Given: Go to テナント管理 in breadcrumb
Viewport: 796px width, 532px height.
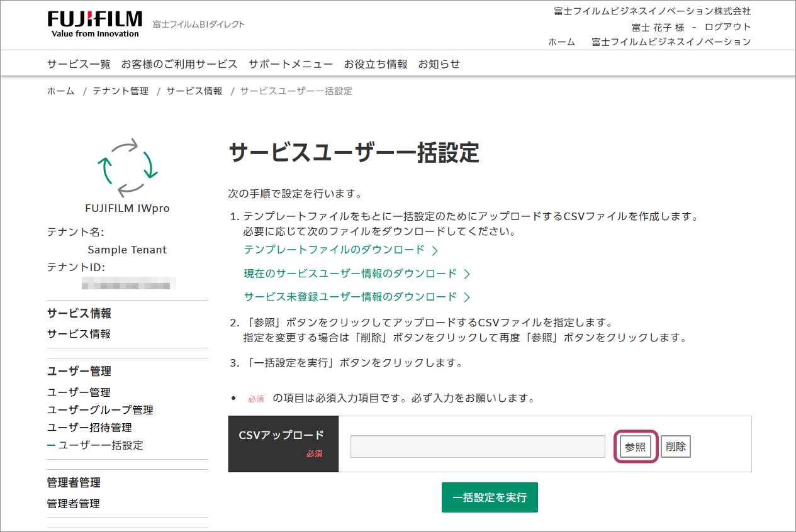Looking at the screenshot, I should 120,91.
